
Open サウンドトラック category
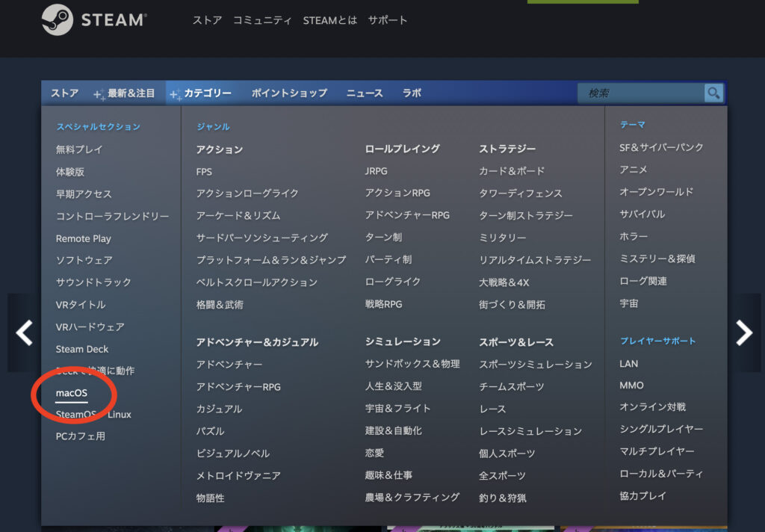93,282
